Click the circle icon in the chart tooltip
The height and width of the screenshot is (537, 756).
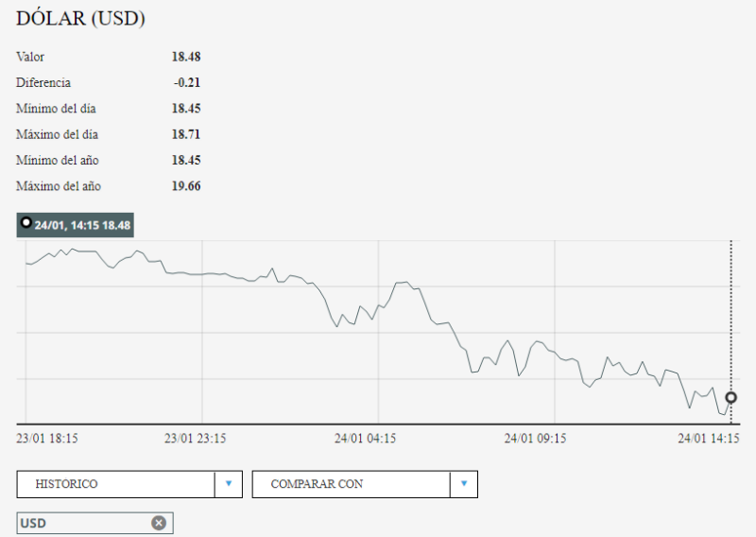point(26,222)
